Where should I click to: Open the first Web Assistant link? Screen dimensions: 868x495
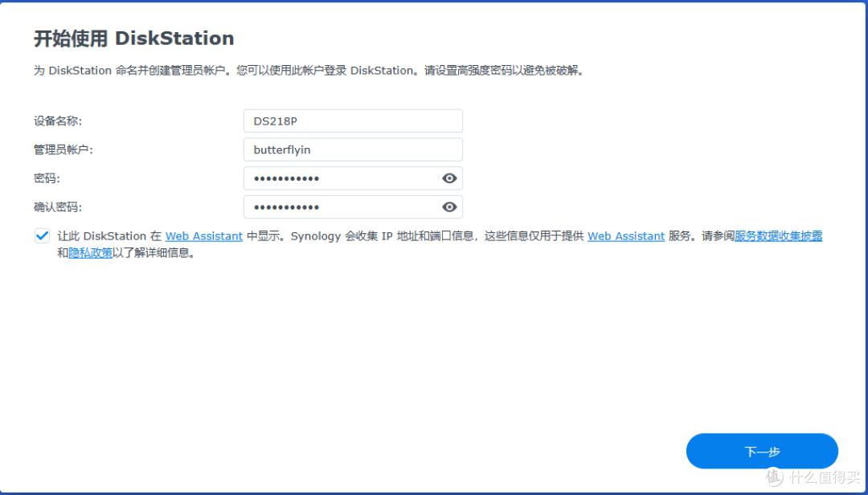(203, 235)
